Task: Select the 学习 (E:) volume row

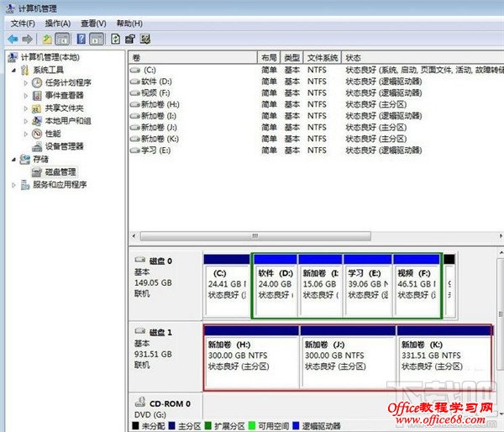Action: click(317, 150)
